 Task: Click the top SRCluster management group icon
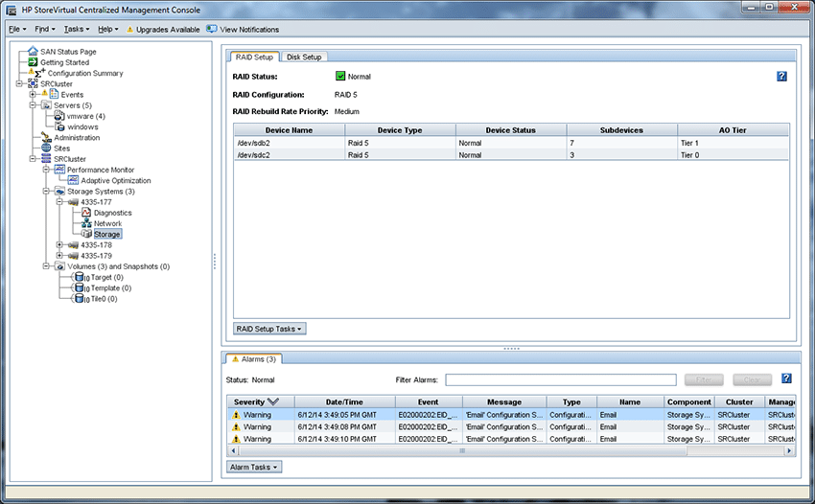click(x=33, y=83)
